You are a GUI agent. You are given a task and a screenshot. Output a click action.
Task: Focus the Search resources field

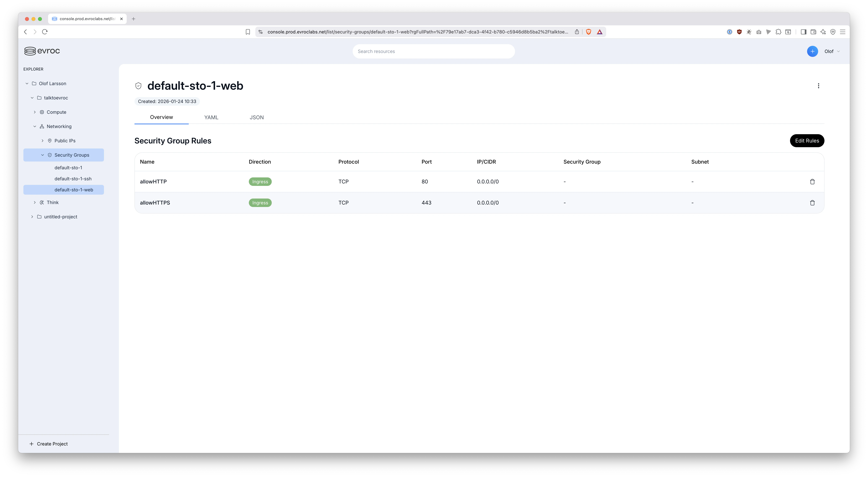(x=433, y=51)
